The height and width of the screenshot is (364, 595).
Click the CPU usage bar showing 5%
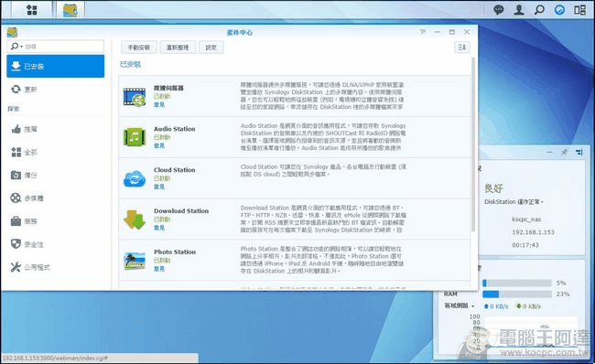pyautogui.click(x=517, y=284)
